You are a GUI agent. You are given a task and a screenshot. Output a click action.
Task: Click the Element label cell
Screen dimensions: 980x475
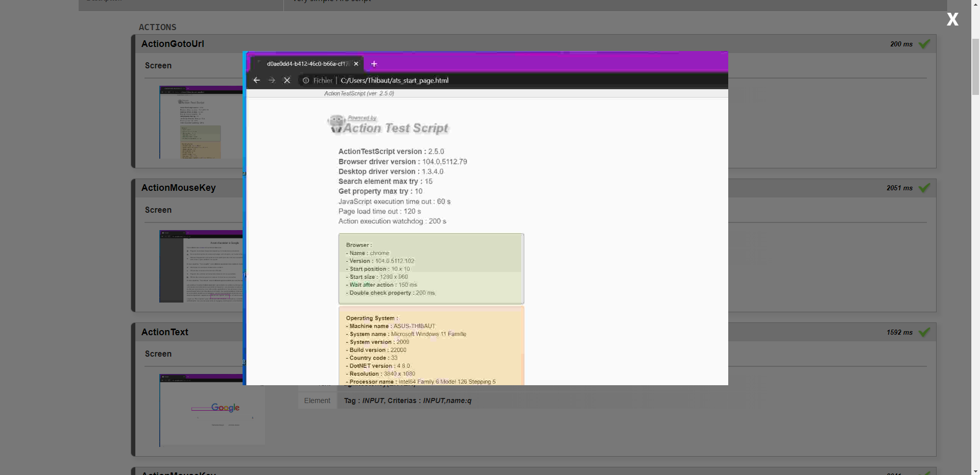pyautogui.click(x=317, y=401)
